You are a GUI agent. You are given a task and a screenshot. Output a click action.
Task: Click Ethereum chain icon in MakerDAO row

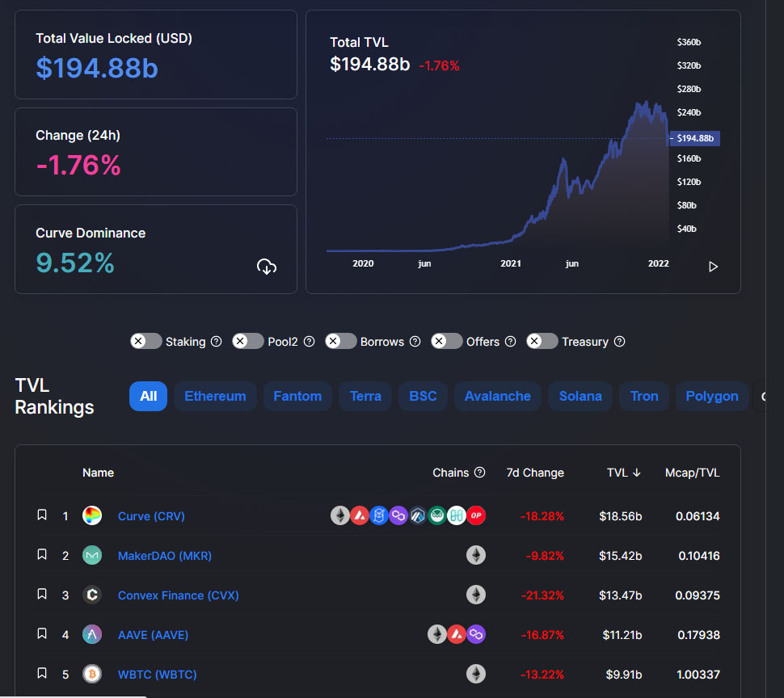coord(476,555)
